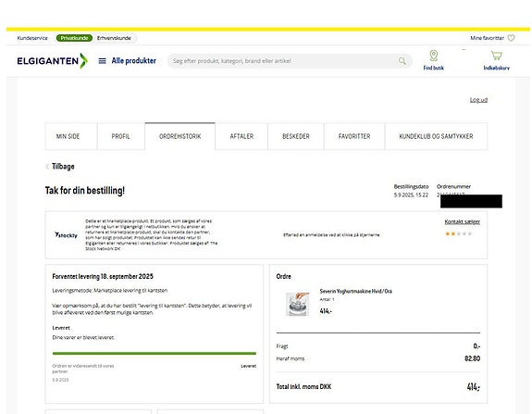Image resolution: width=532 pixels, height=414 pixels.
Task: Open the Indkøbskurv shopping cart
Action: tap(496, 56)
